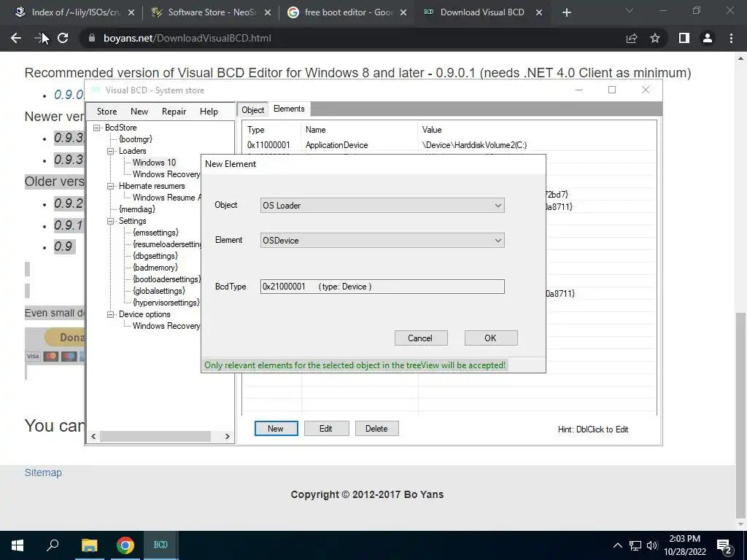Collapse the BcdStore tree node

(97, 128)
